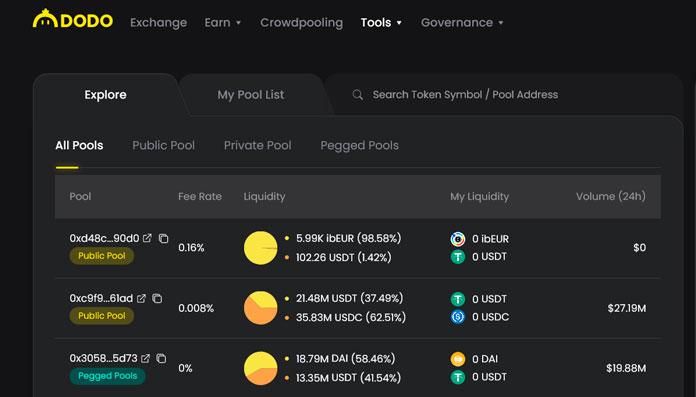This screenshot has height=397, width=696.
Task: Click Public Pool badge under 0xd48c...90d0
Action: click(102, 256)
